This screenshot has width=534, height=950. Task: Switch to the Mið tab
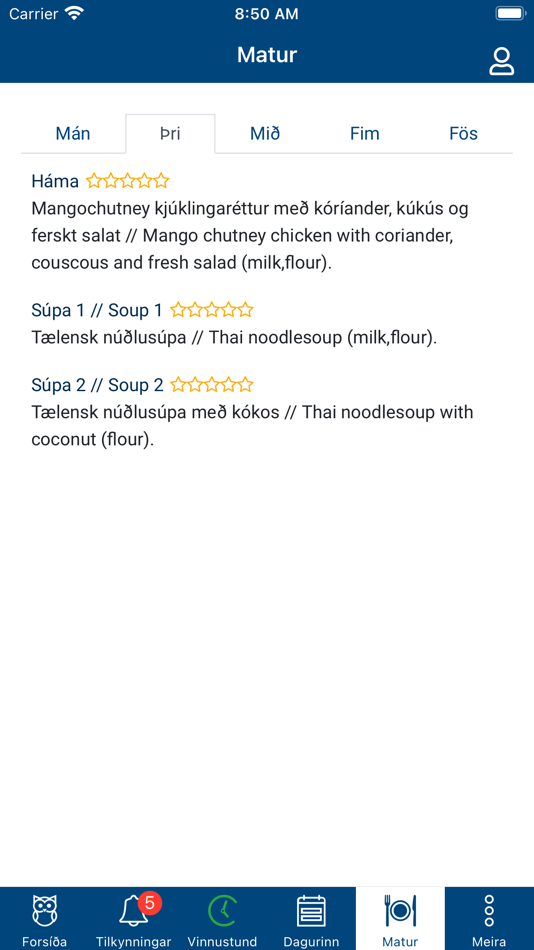coord(265,133)
